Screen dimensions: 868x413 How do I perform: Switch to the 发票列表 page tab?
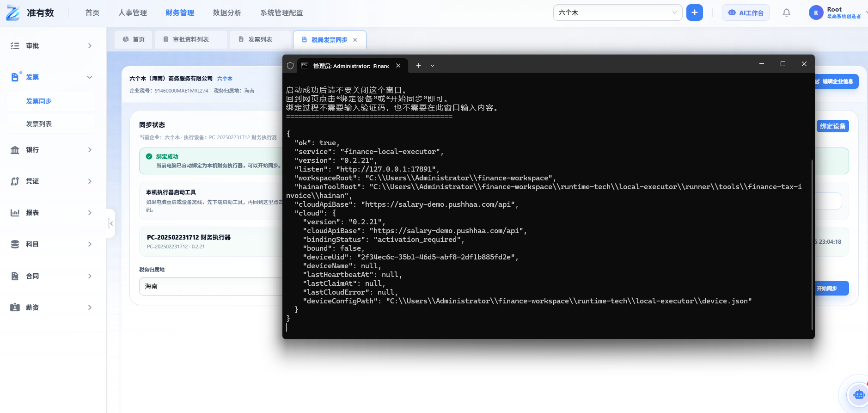point(260,39)
